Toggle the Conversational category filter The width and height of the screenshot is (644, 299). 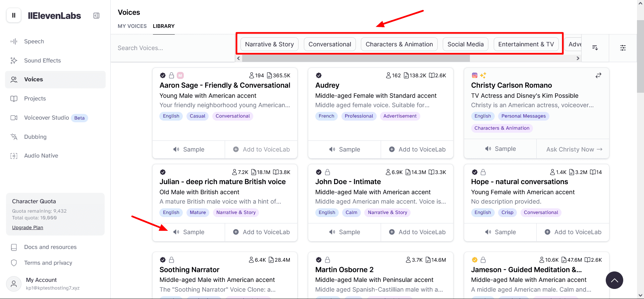(330, 44)
